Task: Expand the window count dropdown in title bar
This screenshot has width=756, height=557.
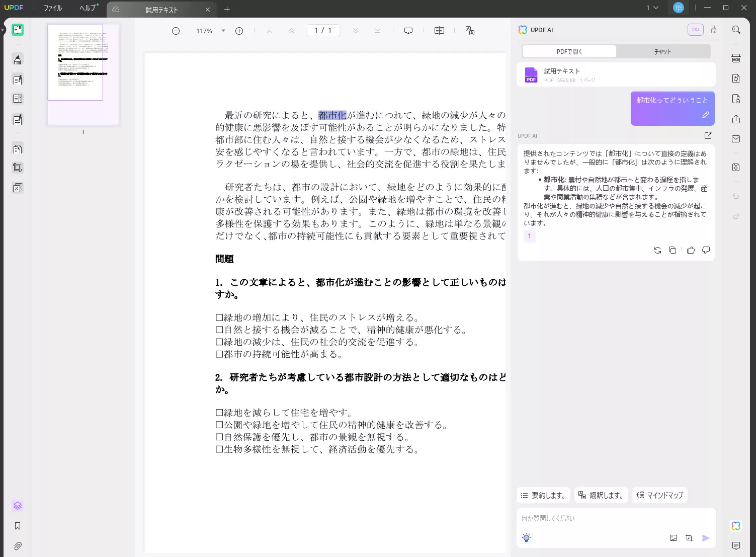Action: coord(652,8)
